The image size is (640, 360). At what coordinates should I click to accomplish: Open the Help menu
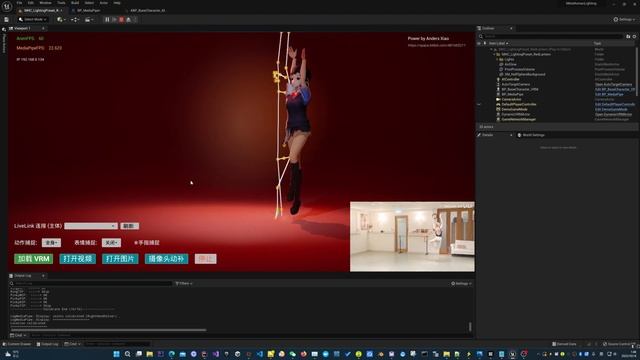117,3
